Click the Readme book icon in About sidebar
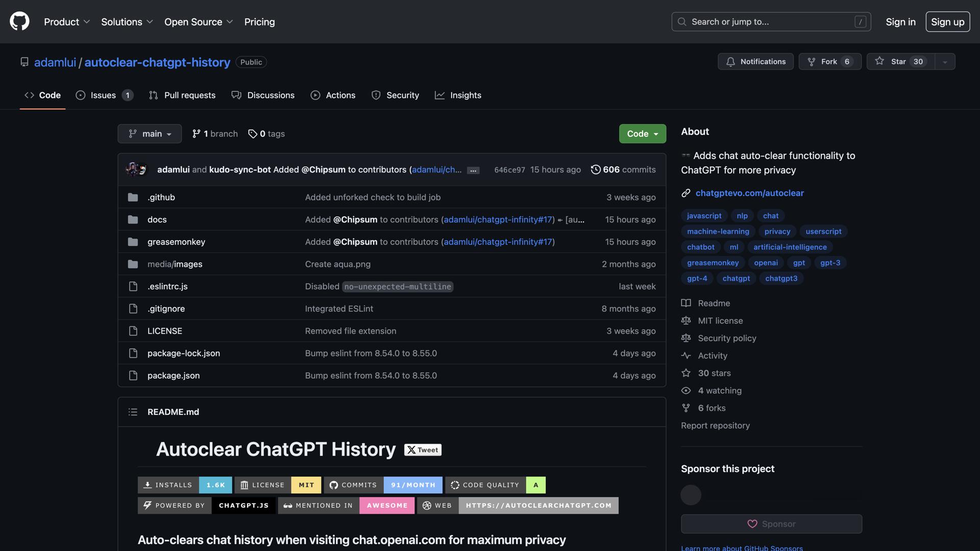Viewport: 980px width, 551px height. [x=686, y=303]
